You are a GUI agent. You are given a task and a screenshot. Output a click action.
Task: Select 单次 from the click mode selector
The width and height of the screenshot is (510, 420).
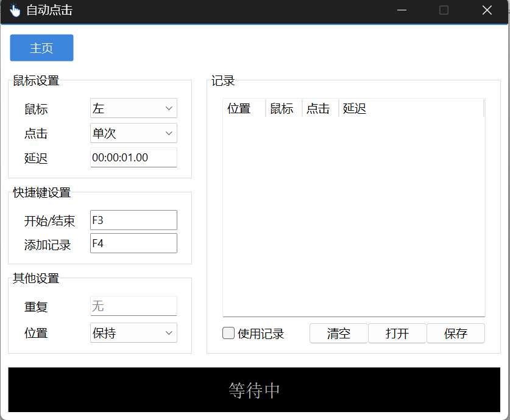coord(133,133)
